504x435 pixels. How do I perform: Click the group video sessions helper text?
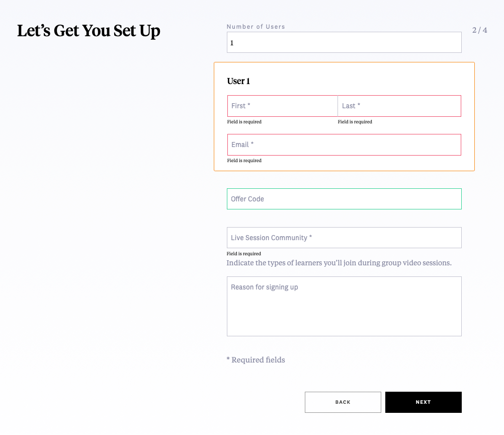tap(339, 263)
